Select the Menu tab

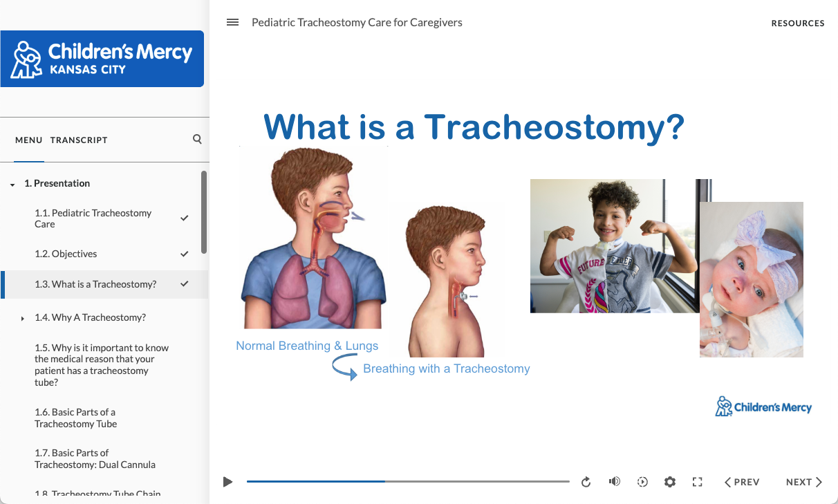click(x=28, y=140)
